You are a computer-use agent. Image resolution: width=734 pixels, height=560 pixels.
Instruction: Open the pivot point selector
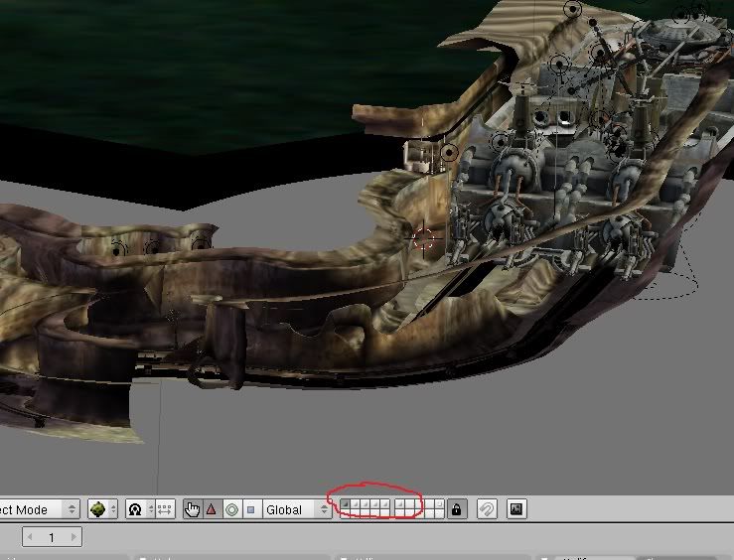click(139, 509)
